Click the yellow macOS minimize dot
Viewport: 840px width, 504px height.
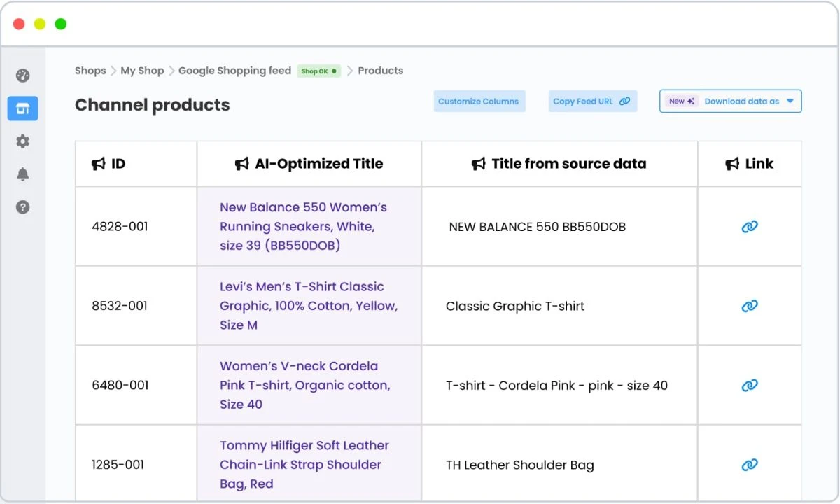[x=40, y=24]
